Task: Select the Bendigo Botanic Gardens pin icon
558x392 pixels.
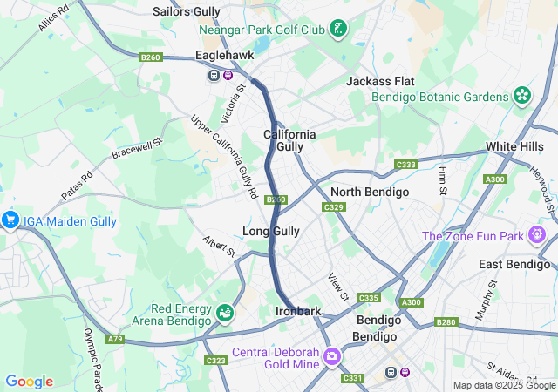Action: point(522,96)
